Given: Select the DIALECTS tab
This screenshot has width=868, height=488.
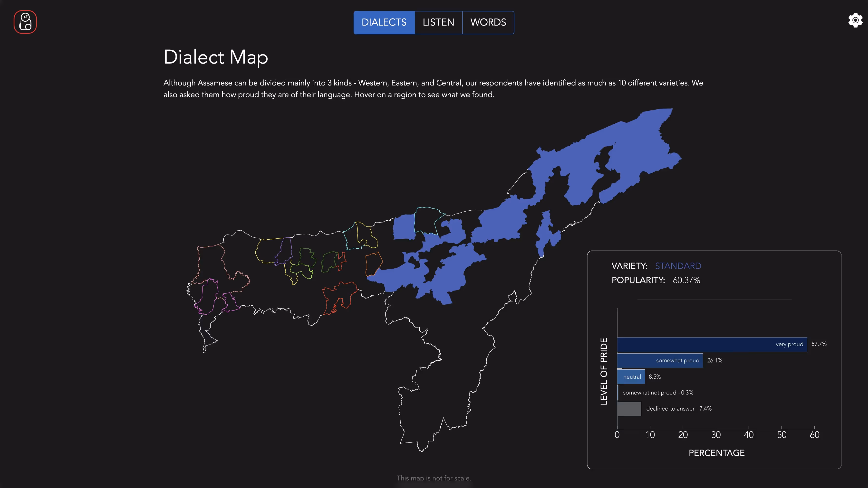Looking at the screenshot, I should [x=384, y=22].
